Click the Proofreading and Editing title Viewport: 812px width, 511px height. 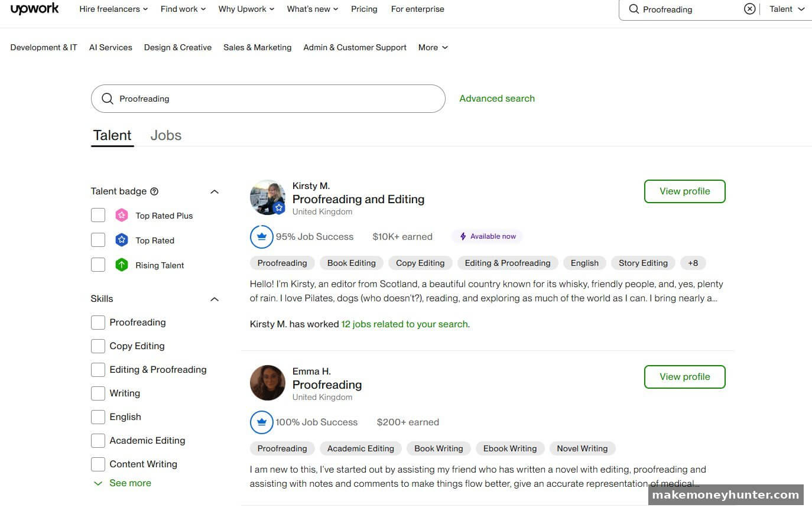point(358,199)
